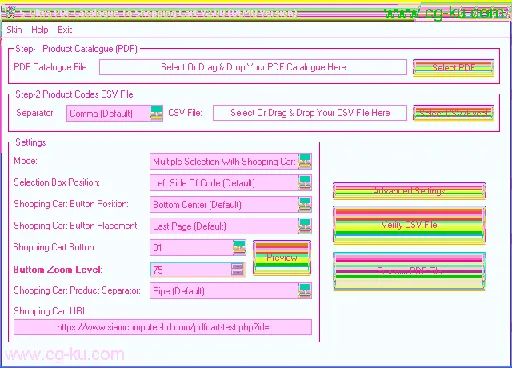Click the Shopping Cart URL field
Image resolution: width=512 pixels, height=368 pixels.
(x=163, y=327)
